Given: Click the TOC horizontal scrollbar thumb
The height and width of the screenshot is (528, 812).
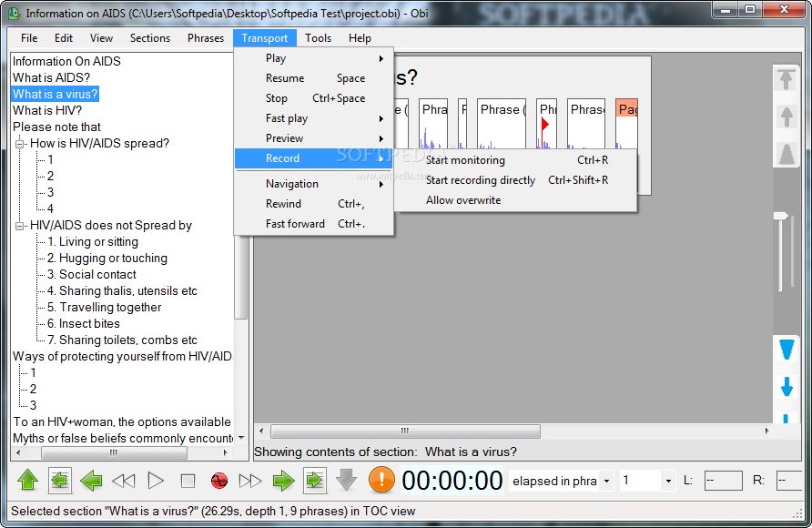Looking at the screenshot, I should tap(114, 453).
